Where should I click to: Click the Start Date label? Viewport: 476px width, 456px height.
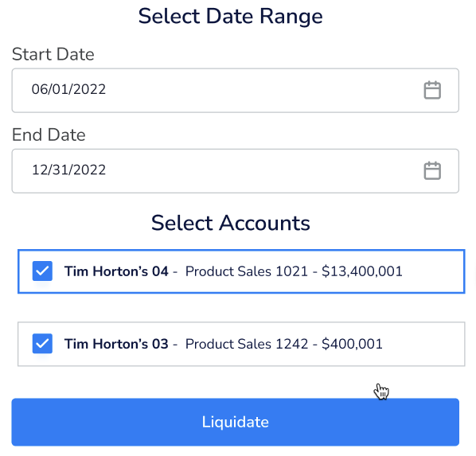pyautogui.click(x=53, y=54)
